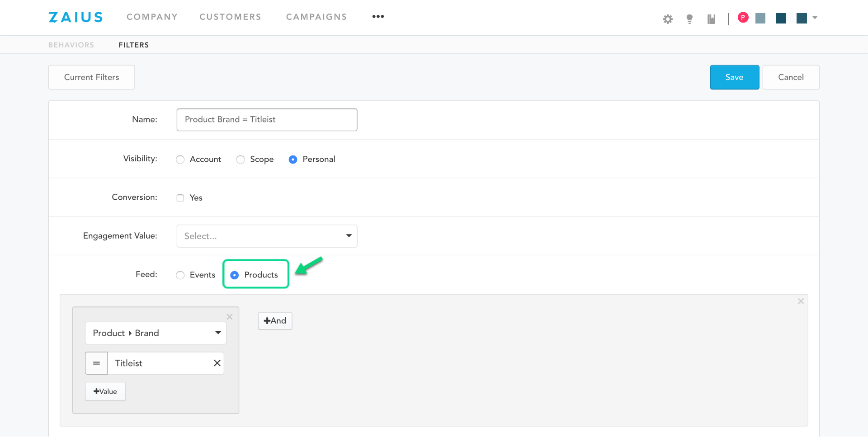This screenshot has width=868, height=437.
Task: Remove the Product Brand condition box
Action: click(230, 317)
